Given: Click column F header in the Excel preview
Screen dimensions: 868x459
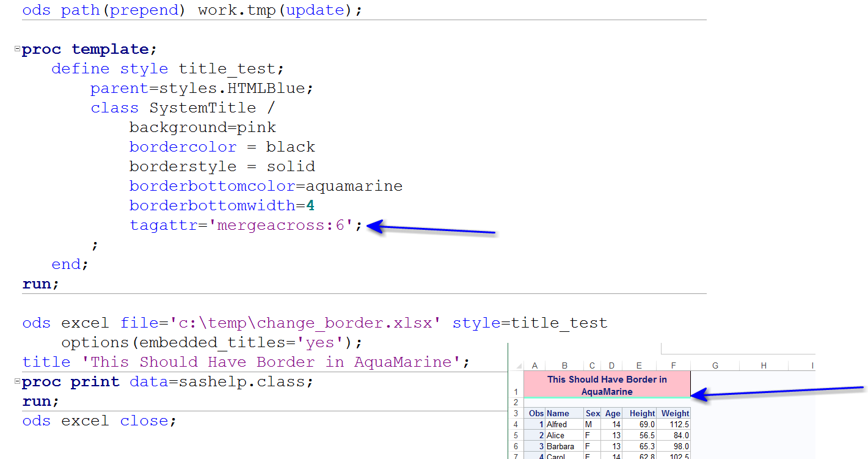Looking at the screenshot, I should (673, 365).
